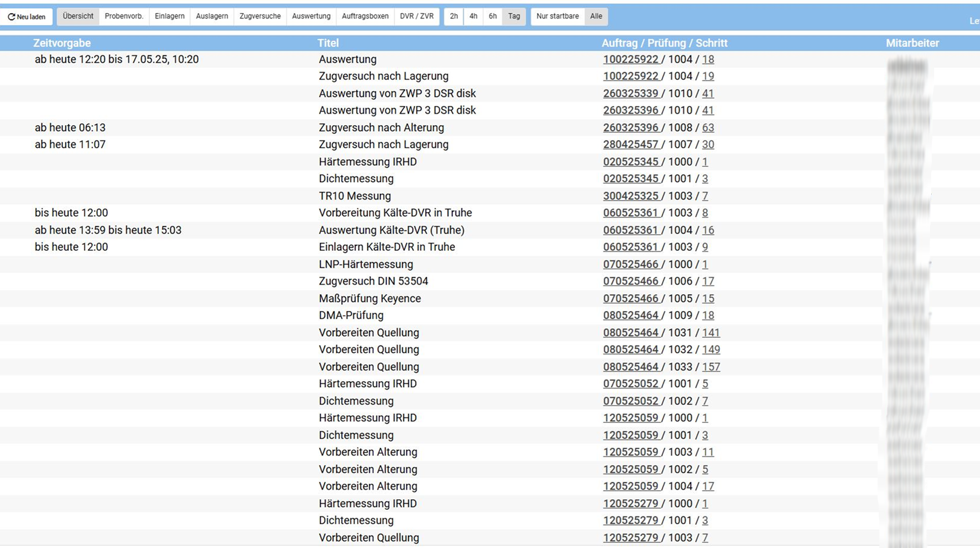Click the Neu laden reload button
Screen dimensions: 980x548
[x=27, y=17]
